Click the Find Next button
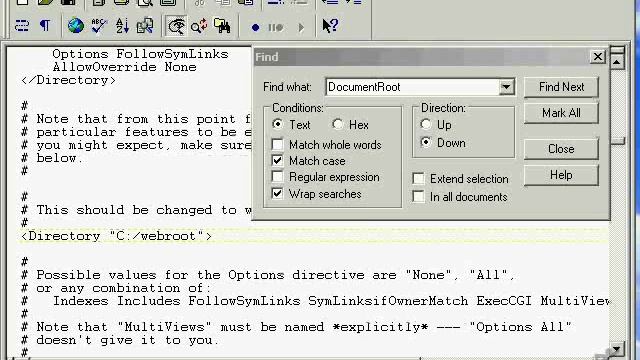The width and height of the screenshot is (640, 360). [561, 87]
